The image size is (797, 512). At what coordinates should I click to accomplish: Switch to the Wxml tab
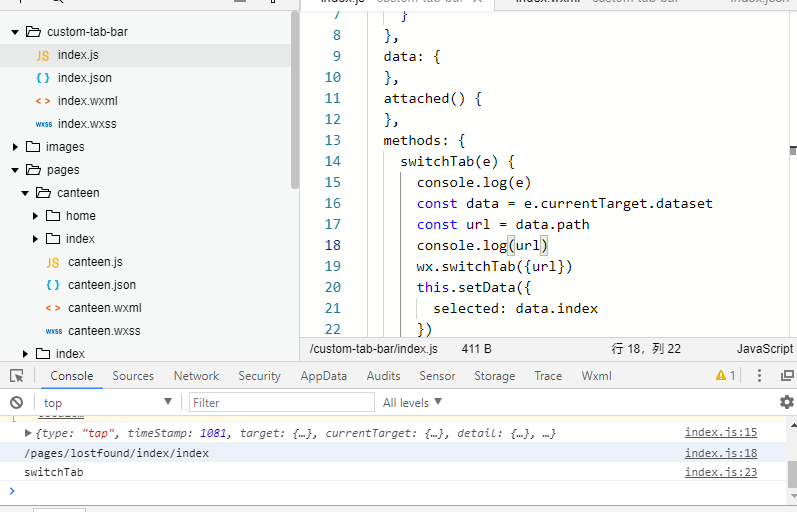click(x=596, y=376)
